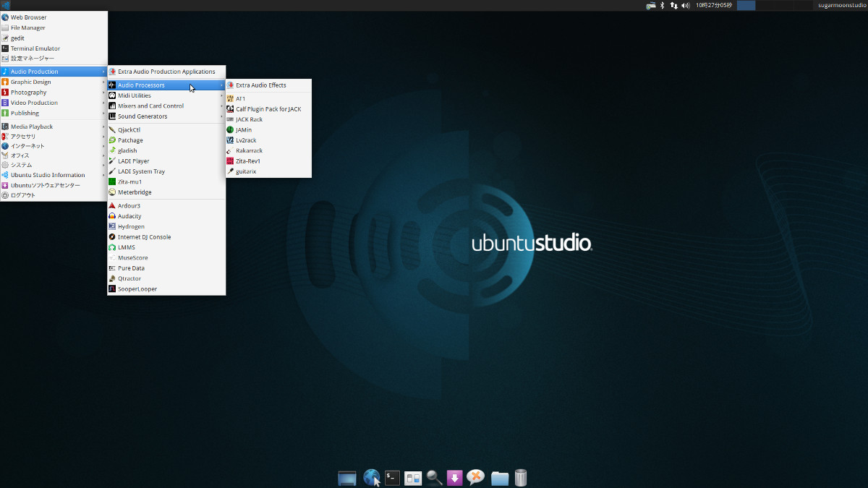Expand the アクセサリ submenu
The height and width of the screenshot is (488, 868).
(54, 136)
